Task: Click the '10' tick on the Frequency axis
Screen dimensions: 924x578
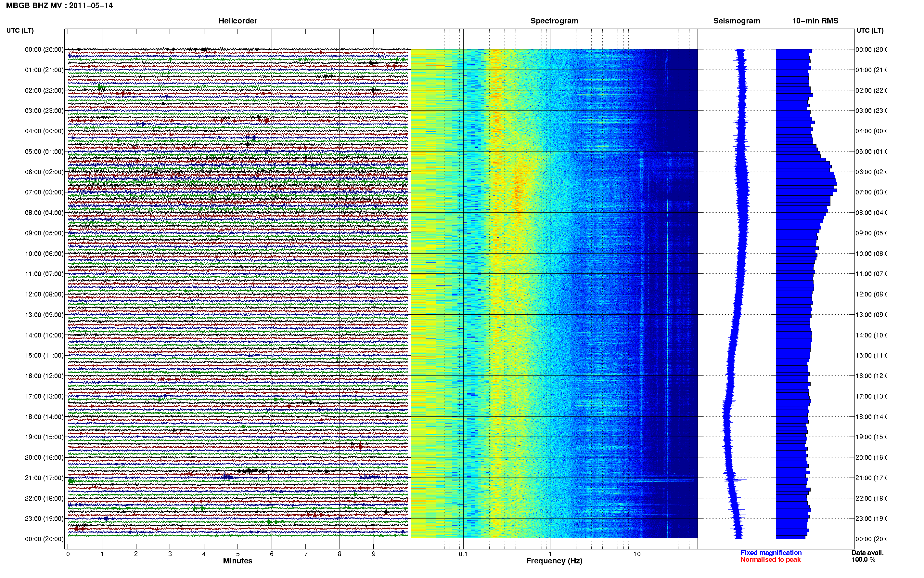Action: click(637, 554)
